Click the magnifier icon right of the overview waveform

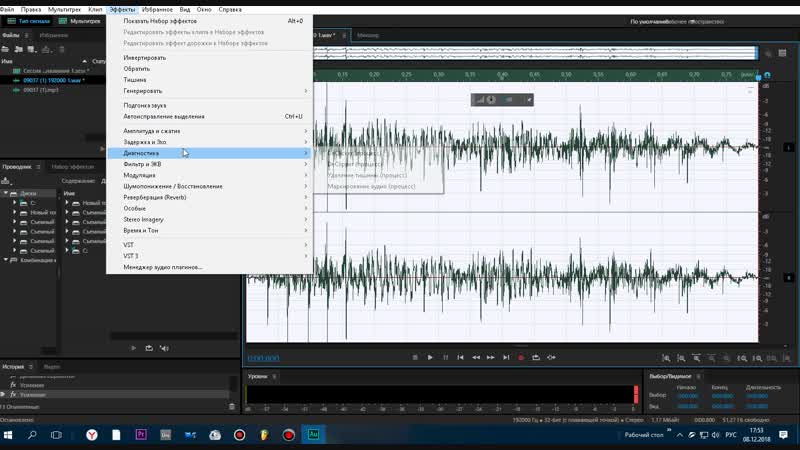click(768, 53)
